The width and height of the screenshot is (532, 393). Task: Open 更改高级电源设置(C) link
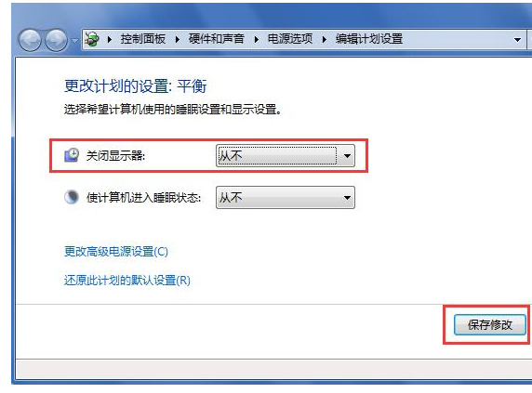point(116,252)
